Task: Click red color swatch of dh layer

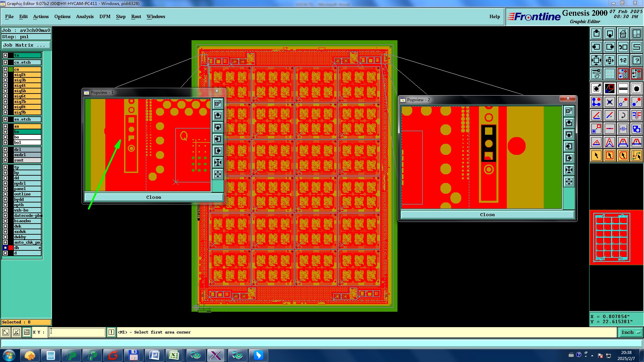Action: pos(11,248)
